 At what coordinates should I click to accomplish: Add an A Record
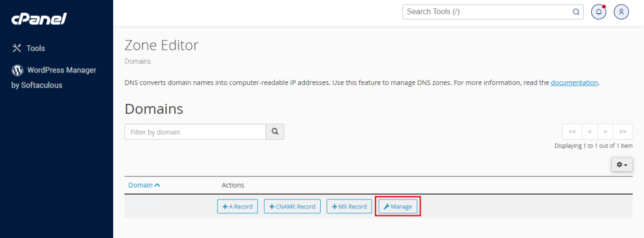(237, 207)
